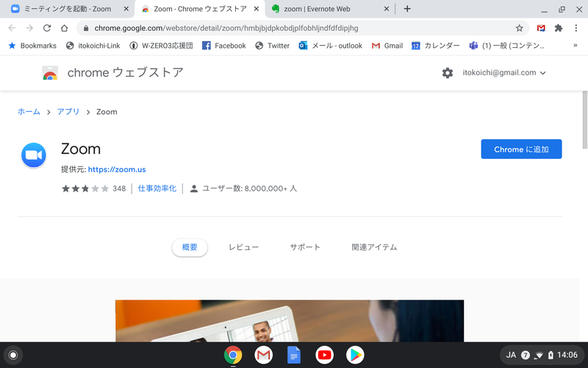The height and width of the screenshot is (368, 588).
Task: Show more bookmarks with the chevron
Action: coord(576,46)
